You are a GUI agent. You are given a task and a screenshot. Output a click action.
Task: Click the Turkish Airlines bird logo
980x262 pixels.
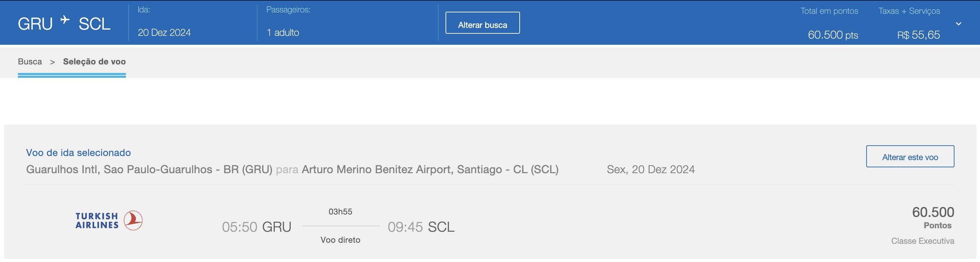[133, 221]
